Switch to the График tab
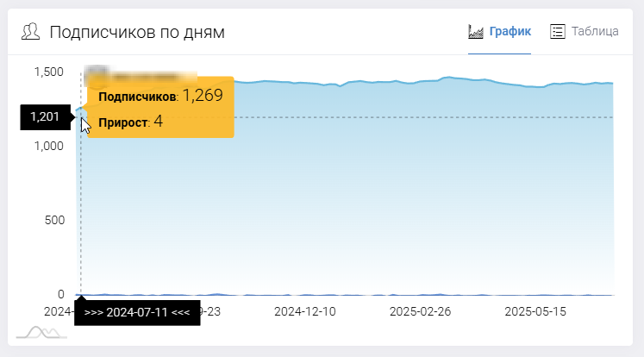644x357 pixels. click(x=509, y=32)
